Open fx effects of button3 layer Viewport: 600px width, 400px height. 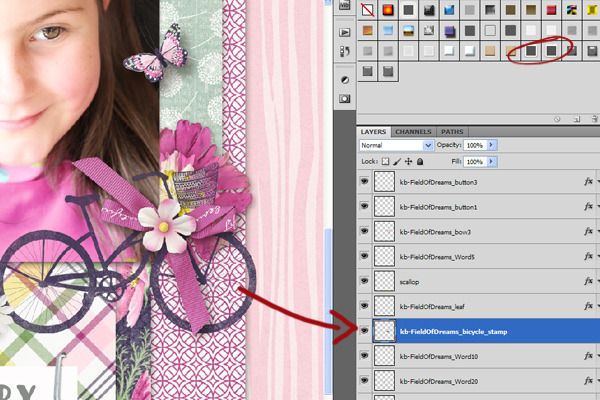click(x=589, y=181)
